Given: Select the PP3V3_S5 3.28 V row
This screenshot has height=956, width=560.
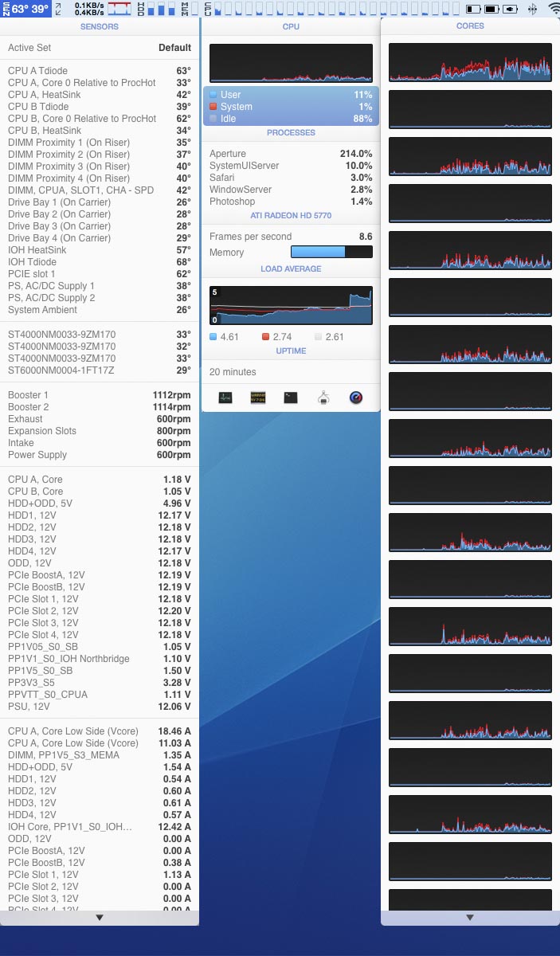Looking at the screenshot, I should click(x=100, y=683).
